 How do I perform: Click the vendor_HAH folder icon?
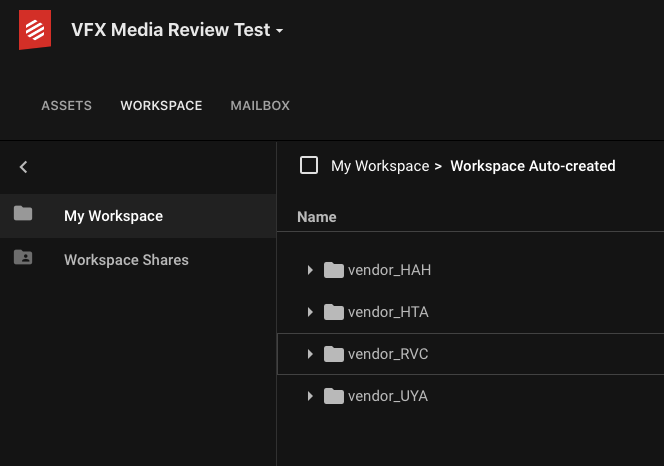(x=334, y=270)
